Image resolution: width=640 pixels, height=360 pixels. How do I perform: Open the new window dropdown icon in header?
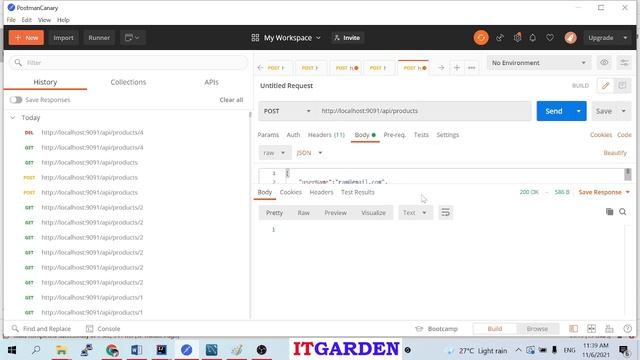pos(132,38)
